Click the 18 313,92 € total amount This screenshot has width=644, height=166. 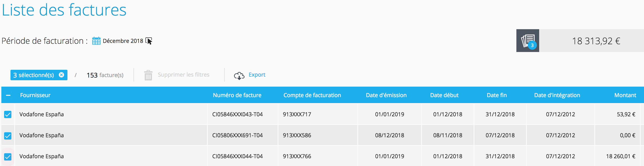[x=596, y=41]
